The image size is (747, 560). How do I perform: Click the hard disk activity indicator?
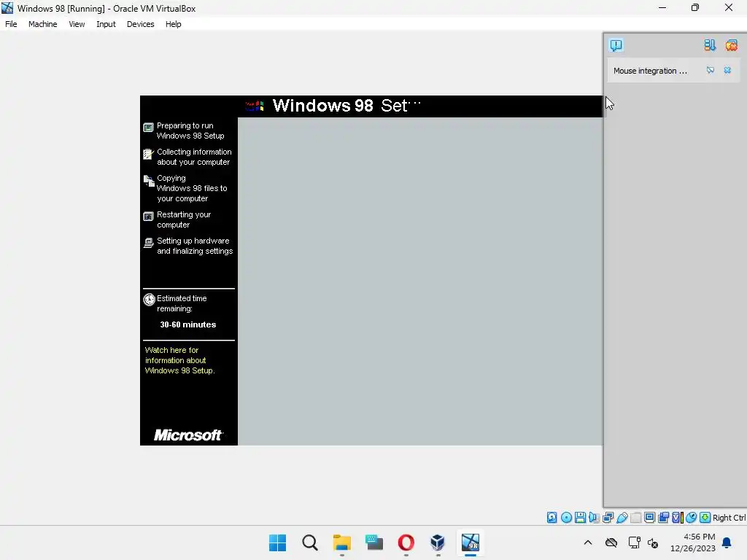[x=551, y=518]
